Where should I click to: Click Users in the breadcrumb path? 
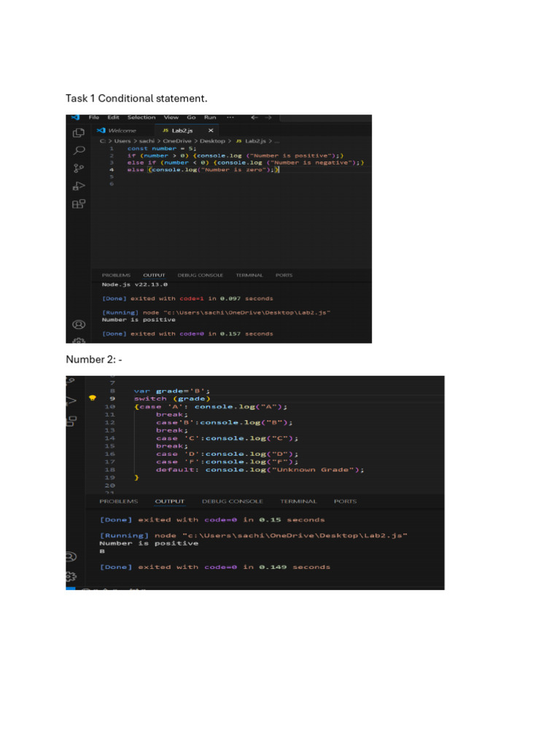[x=122, y=141]
